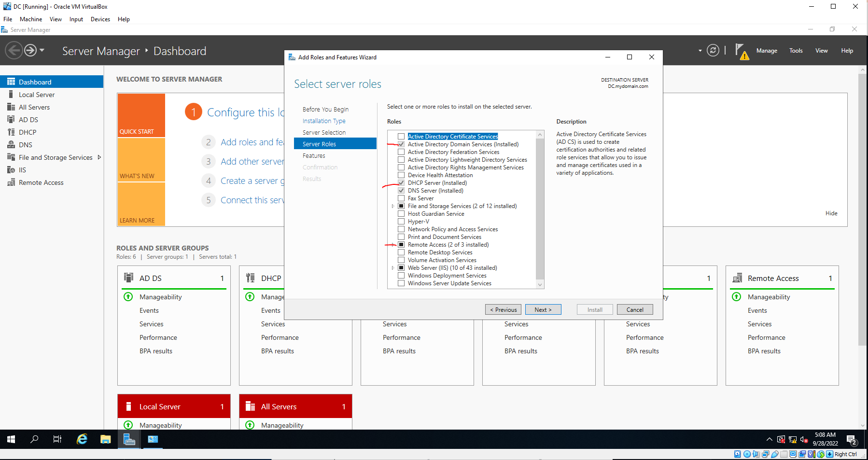Click the All Servers icon in sidebar
Screen dimensions: 868x460
coord(11,107)
